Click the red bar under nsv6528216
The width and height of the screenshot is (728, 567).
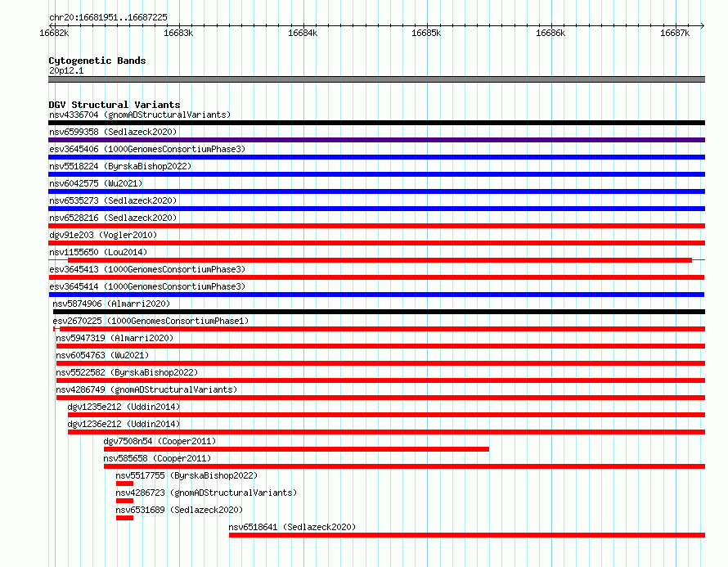(x=376, y=226)
